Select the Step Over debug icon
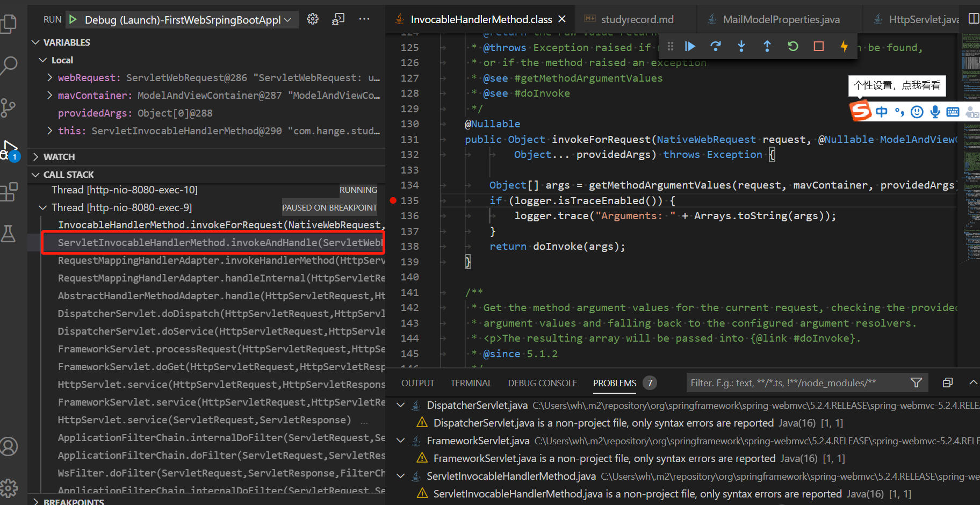 pyautogui.click(x=716, y=46)
